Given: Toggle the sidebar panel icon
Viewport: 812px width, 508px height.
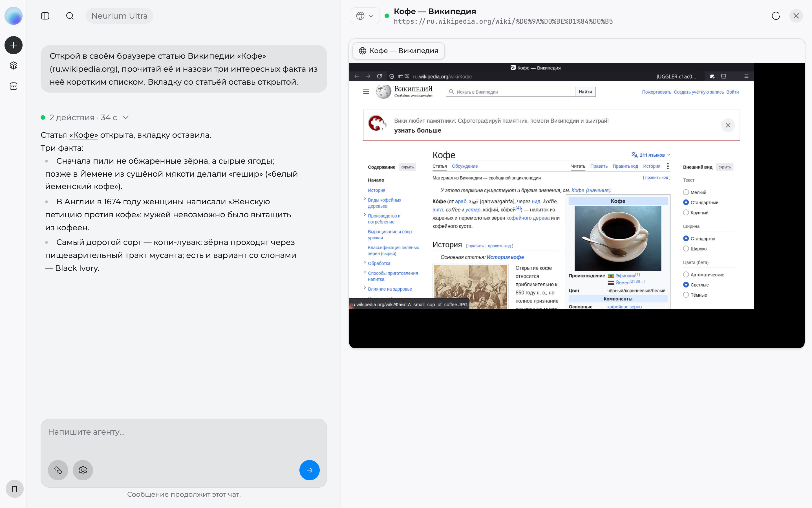Looking at the screenshot, I should click(x=45, y=16).
